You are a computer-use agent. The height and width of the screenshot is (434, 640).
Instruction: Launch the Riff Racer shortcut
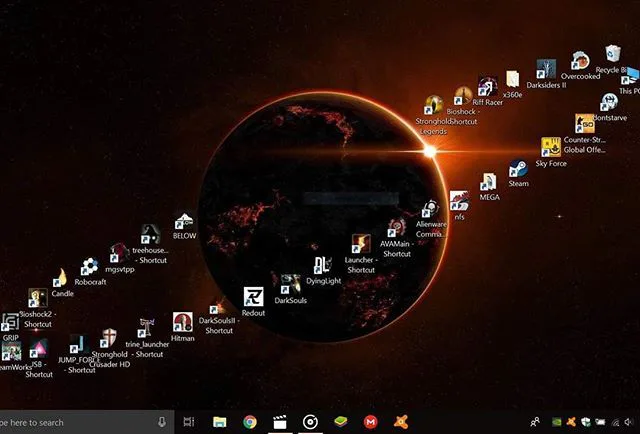[487, 86]
